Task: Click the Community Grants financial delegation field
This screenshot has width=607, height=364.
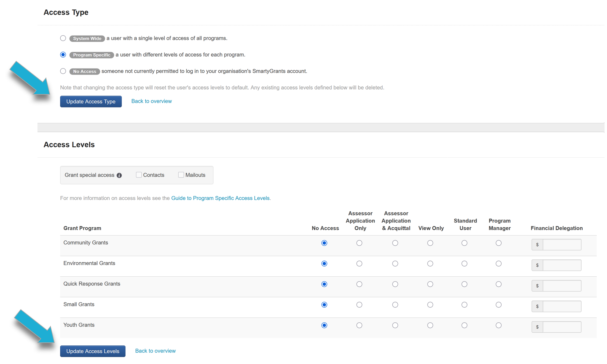Action: point(562,245)
